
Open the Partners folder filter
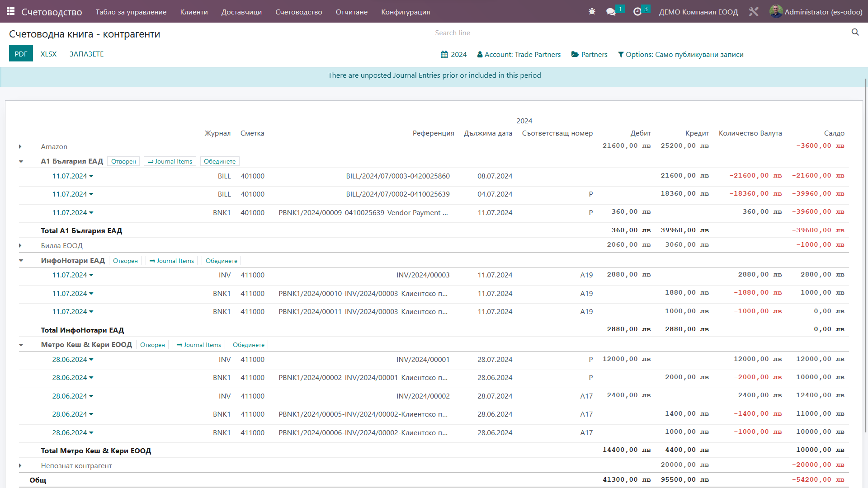(589, 54)
